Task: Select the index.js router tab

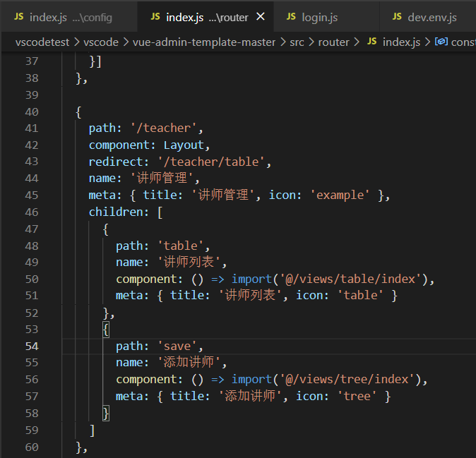Action: tap(206, 17)
